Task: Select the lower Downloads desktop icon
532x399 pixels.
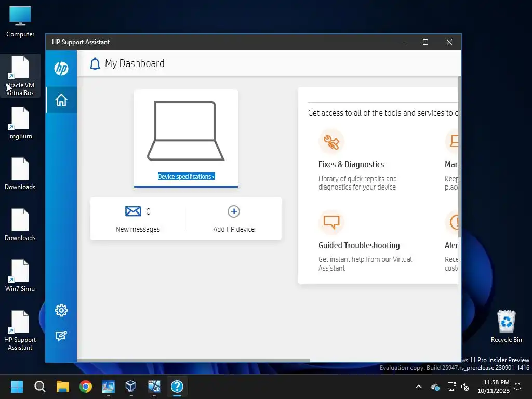Action: coord(20,224)
